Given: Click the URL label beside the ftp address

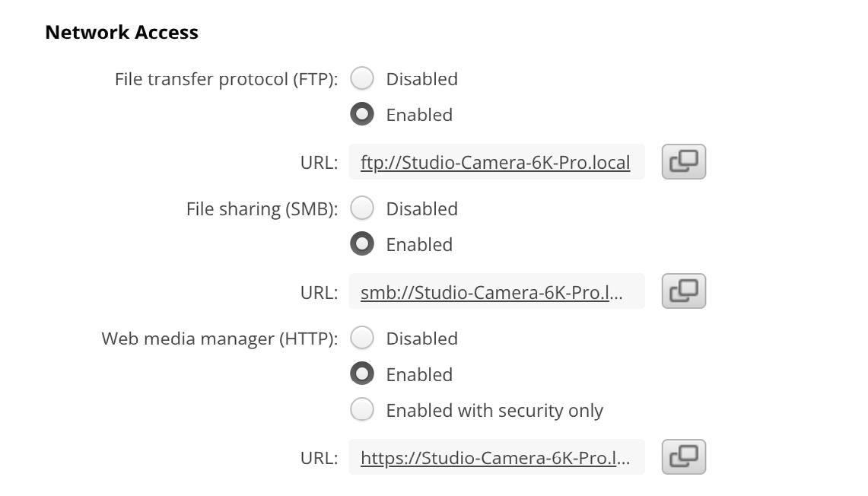Looking at the screenshot, I should [x=319, y=163].
